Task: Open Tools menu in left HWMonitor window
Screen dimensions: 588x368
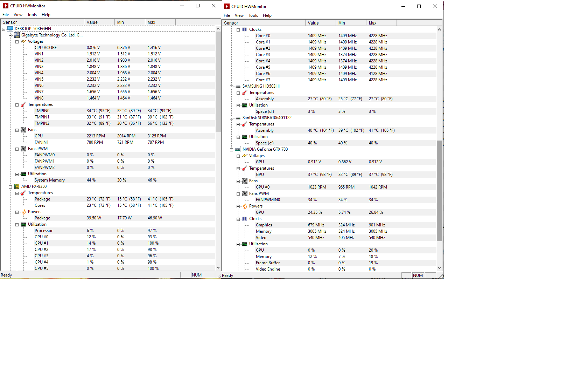Action: click(32, 15)
